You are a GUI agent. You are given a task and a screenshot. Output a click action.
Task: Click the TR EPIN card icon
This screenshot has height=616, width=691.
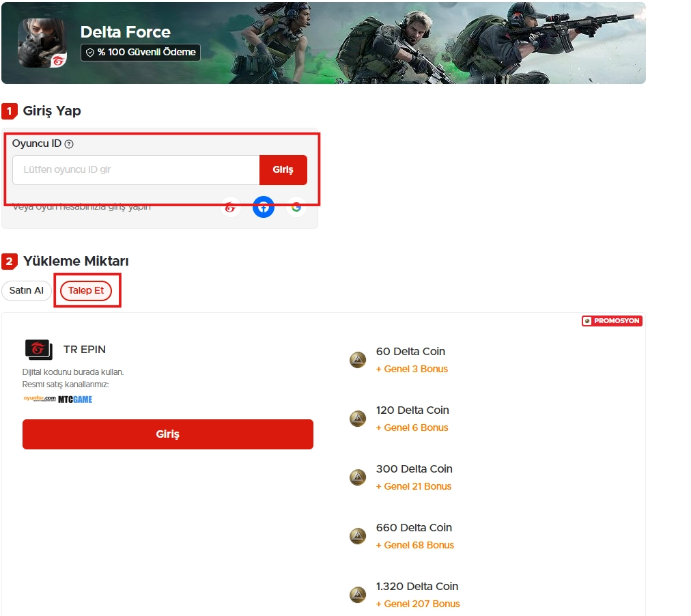coord(39,350)
